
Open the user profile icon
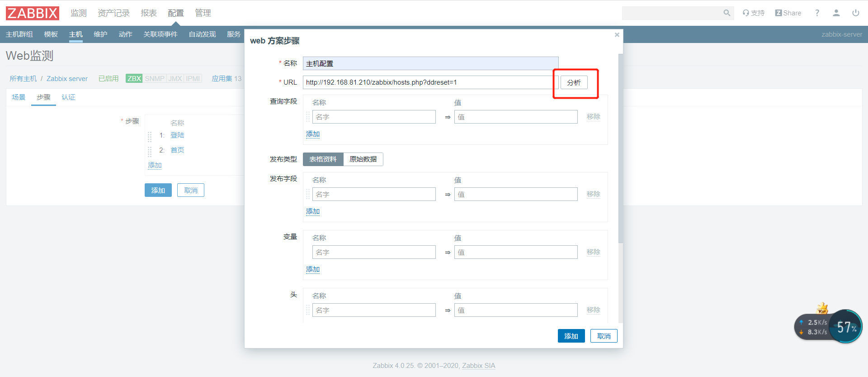836,13
